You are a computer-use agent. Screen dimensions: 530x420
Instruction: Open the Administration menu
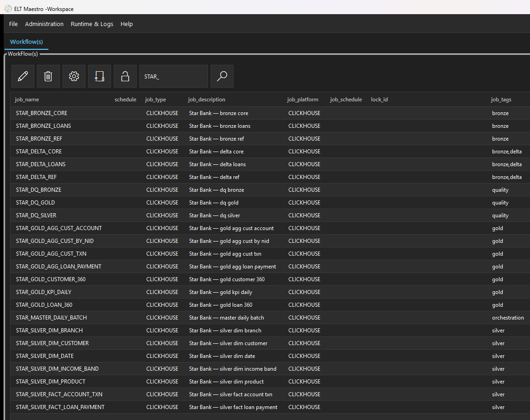click(x=44, y=24)
